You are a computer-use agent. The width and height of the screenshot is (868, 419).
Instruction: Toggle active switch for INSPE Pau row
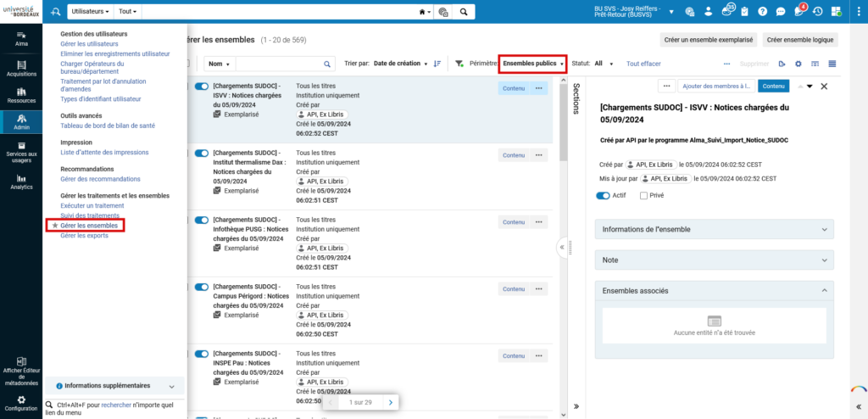coord(202,354)
